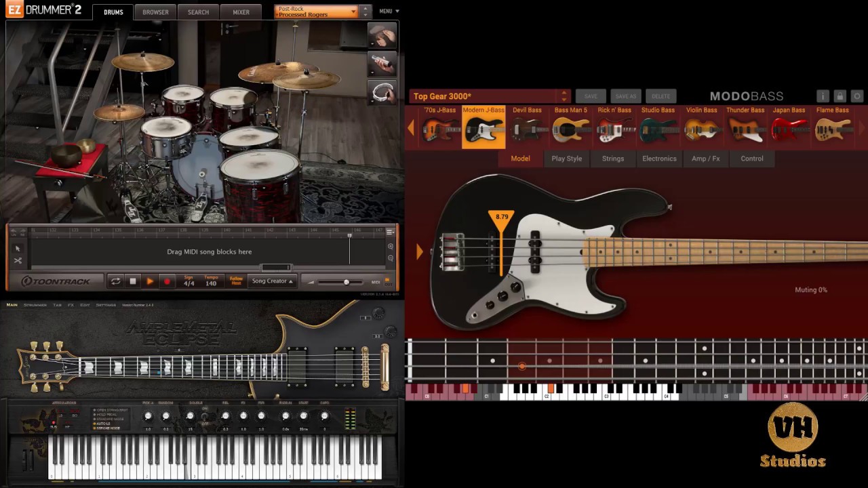
Task: Expand the MODO BASS side panel arrow
Action: point(420,252)
